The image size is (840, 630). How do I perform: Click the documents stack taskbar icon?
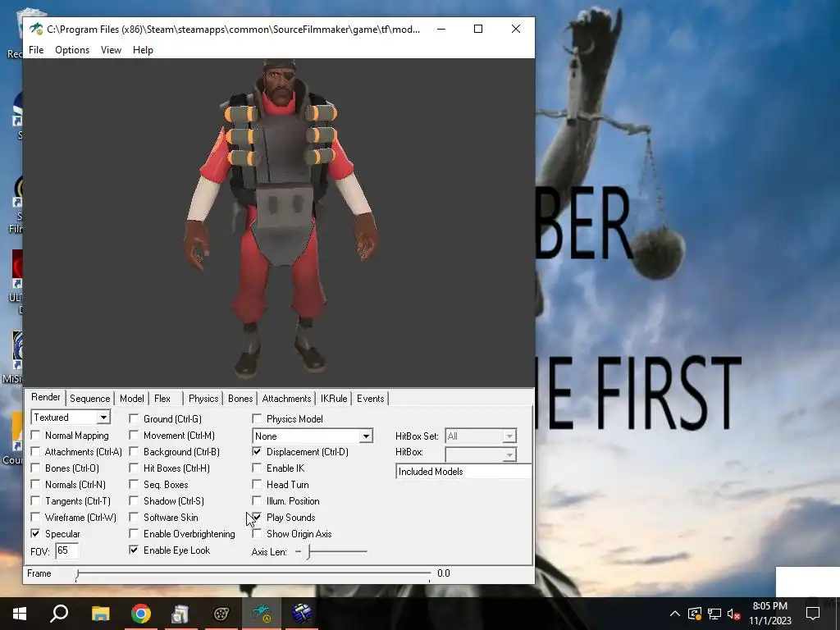[180, 614]
